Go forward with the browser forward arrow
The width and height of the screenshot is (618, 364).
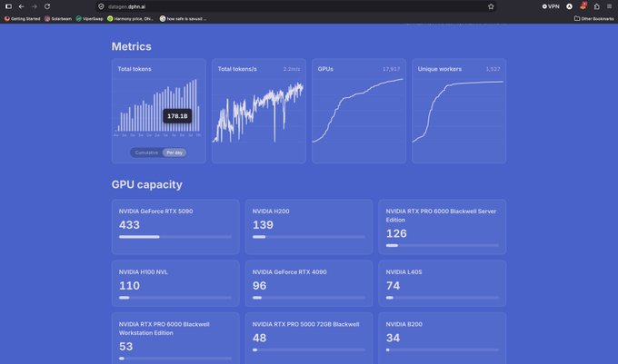tap(35, 6)
